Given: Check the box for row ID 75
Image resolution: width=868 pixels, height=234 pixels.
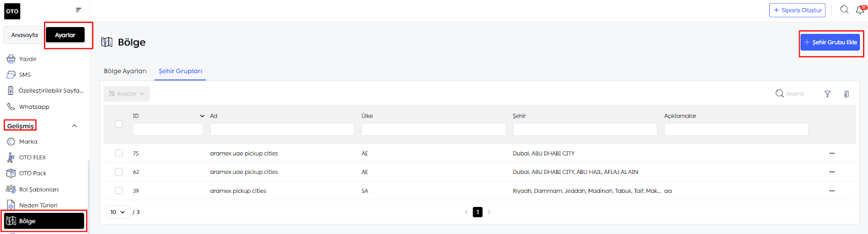Looking at the screenshot, I should (119, 153).
